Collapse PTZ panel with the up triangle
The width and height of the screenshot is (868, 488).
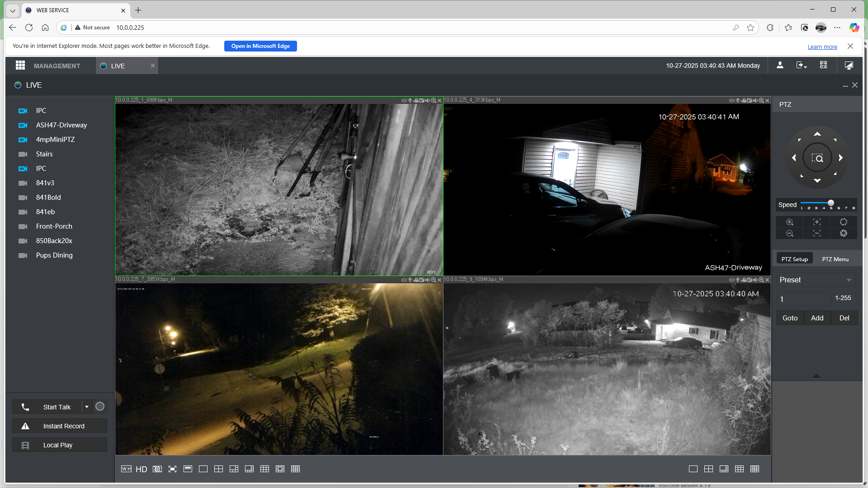coord(816,375)
